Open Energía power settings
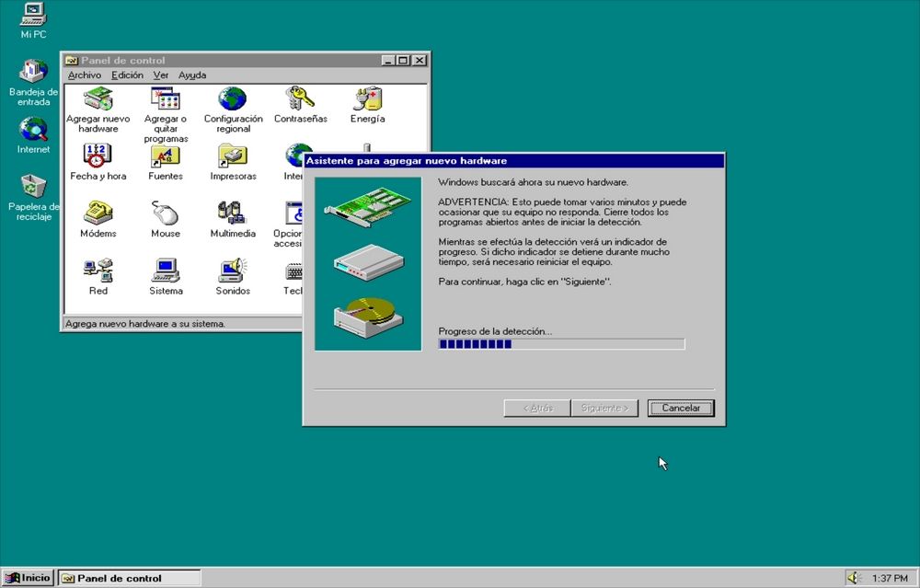This screenshot has height=588, width=920. 367,101
